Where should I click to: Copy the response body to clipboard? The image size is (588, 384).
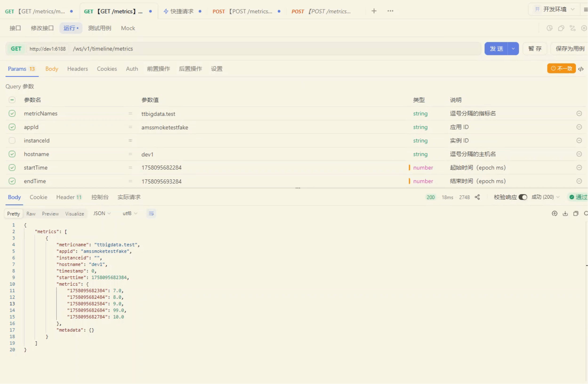point(576,214)
